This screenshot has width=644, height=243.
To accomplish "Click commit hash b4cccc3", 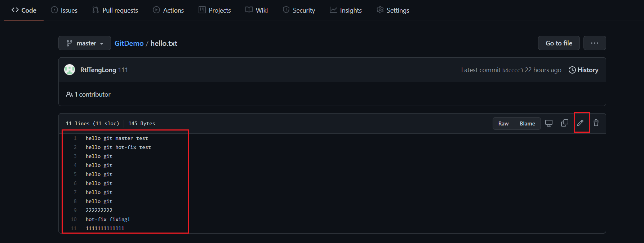I will pos(513,70).
